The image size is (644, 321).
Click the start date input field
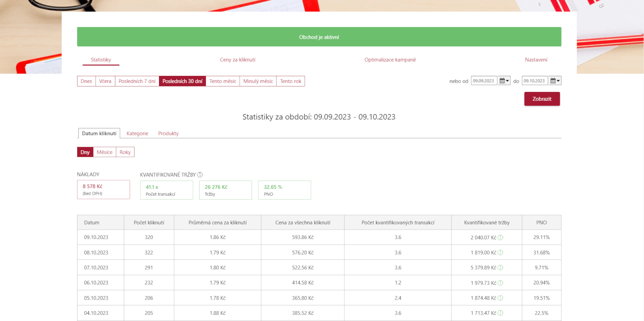pyautogui.click(x=484, y=81)
